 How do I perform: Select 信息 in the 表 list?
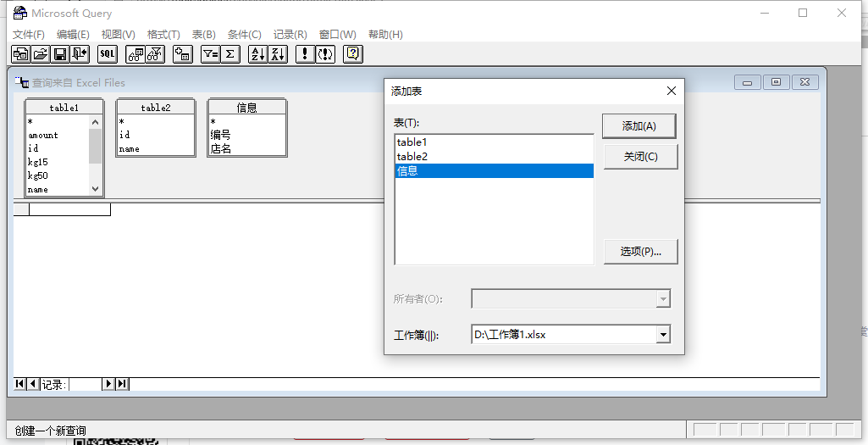click(x=495, y=171)
